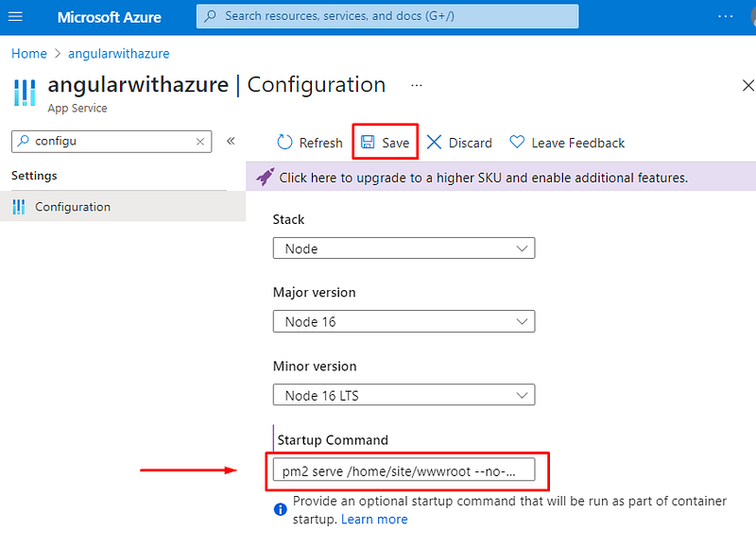
Task: Select Configuration in Settings menu
Action: coord(123,207)
